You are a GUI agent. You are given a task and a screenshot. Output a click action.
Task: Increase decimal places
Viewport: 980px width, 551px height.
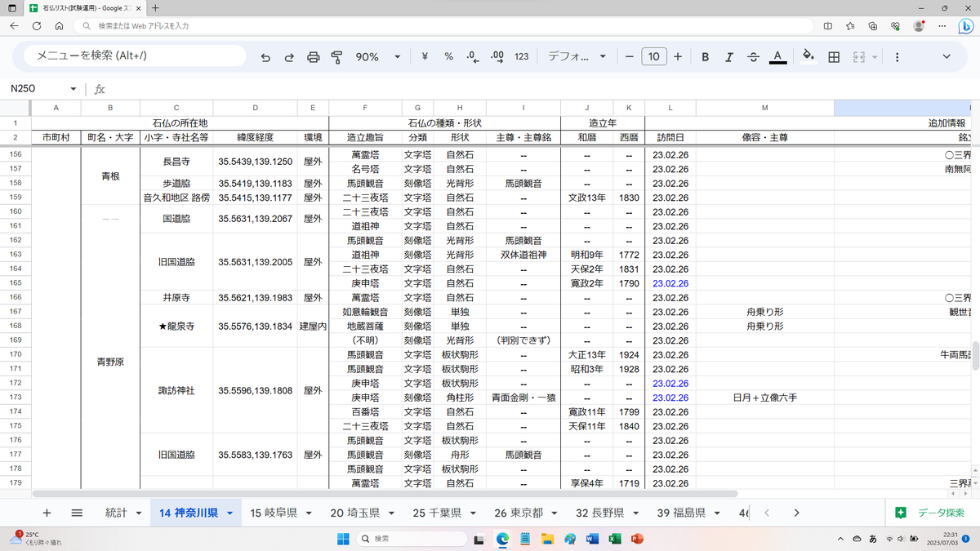[497, 57]
